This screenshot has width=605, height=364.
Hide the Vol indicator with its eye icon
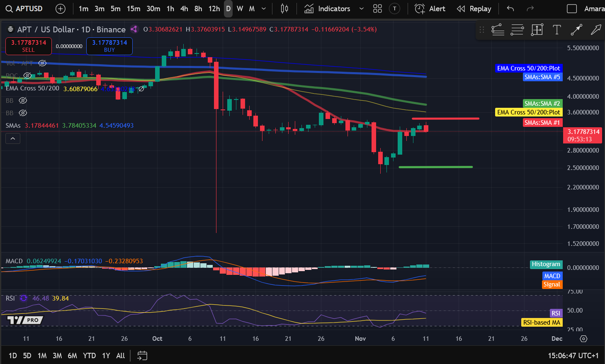tap(42, 63)
